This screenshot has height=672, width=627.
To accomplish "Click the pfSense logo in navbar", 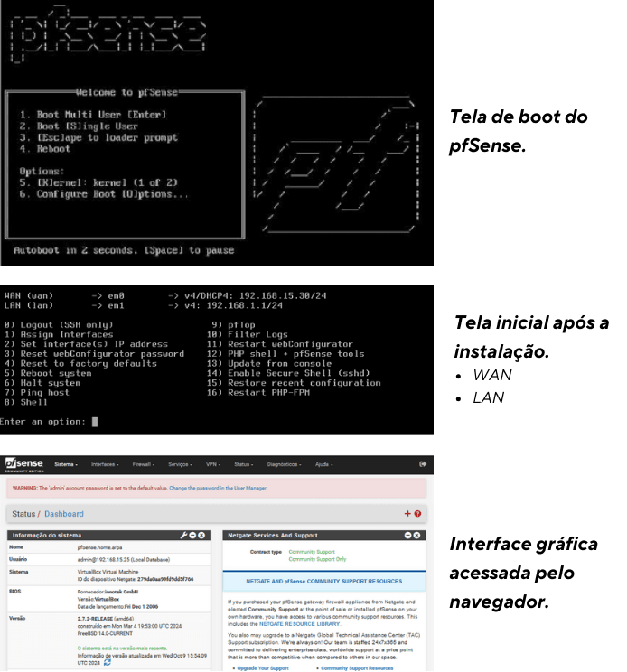I will (x=25, y=464).
